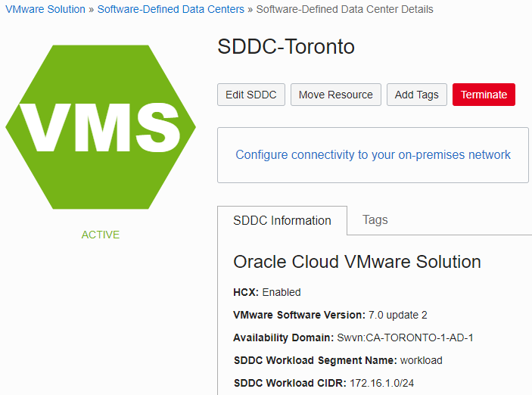The image size is (532, 395).
Task: Click the Swvn:CA-TORONTO-1-AD-1 availability domain value
Action: (405, 337)
